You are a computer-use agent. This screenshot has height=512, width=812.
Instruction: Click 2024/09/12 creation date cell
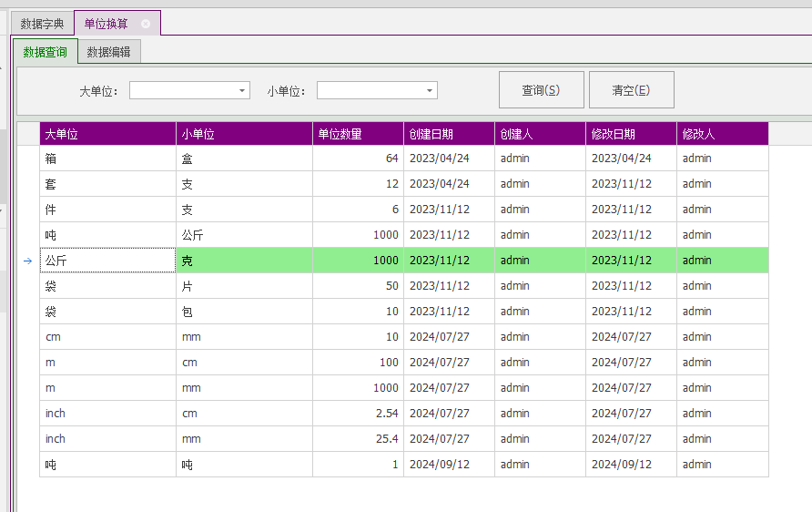(450, 465)
